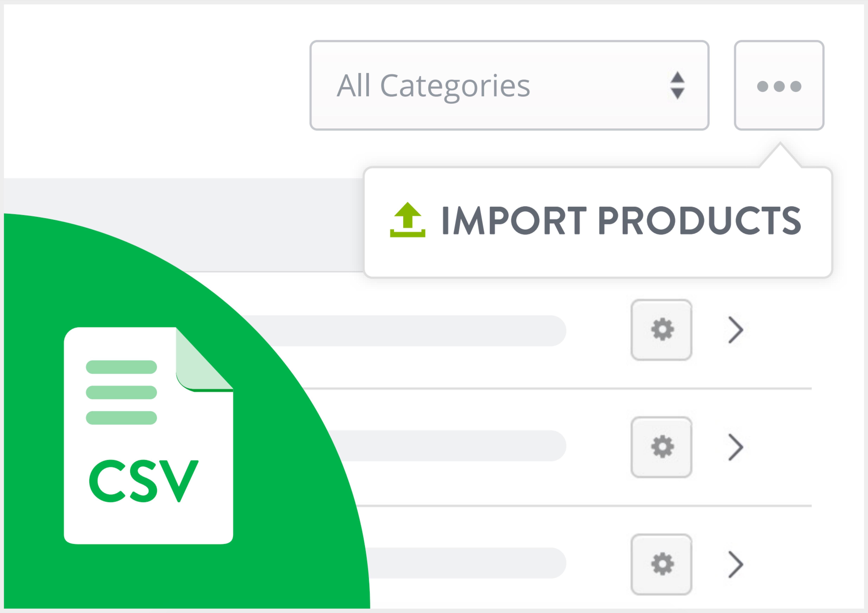Viewport: 868px width, 613px height.
Task: Click the text lines on the CSV document
Action: pyautogui.click(x=121, y=392)
